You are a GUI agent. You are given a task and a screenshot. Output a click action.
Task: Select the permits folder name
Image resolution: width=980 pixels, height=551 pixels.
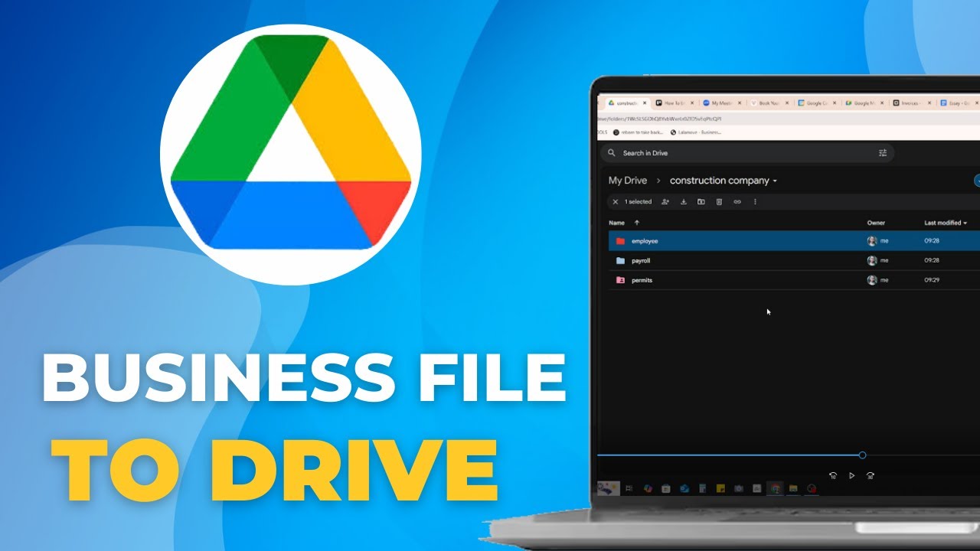(642, 280)
